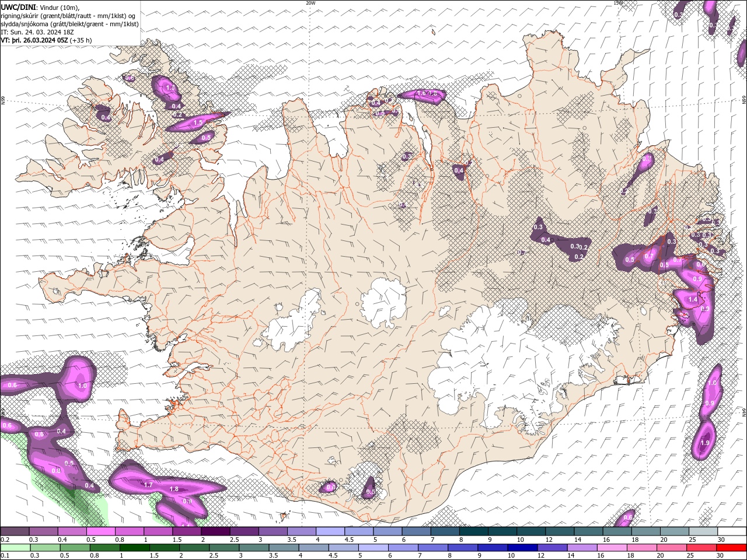
Task: Click the 'IT: Sun. 24. 03. 2024 18Z' line
Action: 37,32
